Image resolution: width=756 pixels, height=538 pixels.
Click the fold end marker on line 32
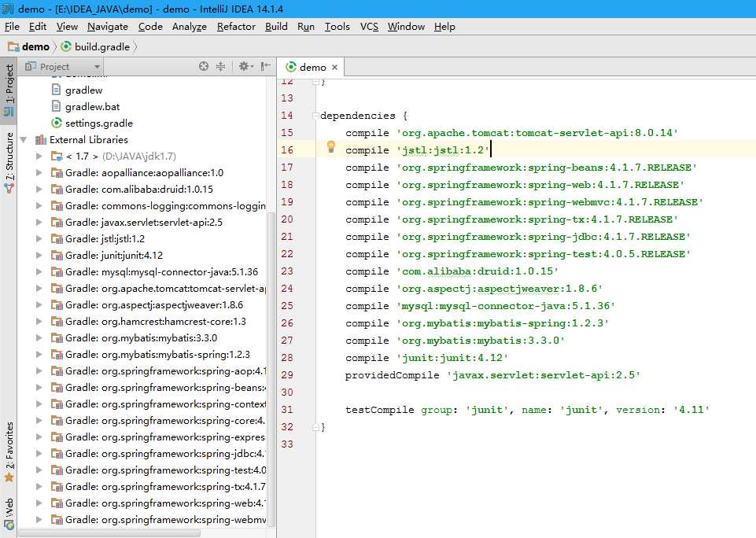(x=315, y=427)
